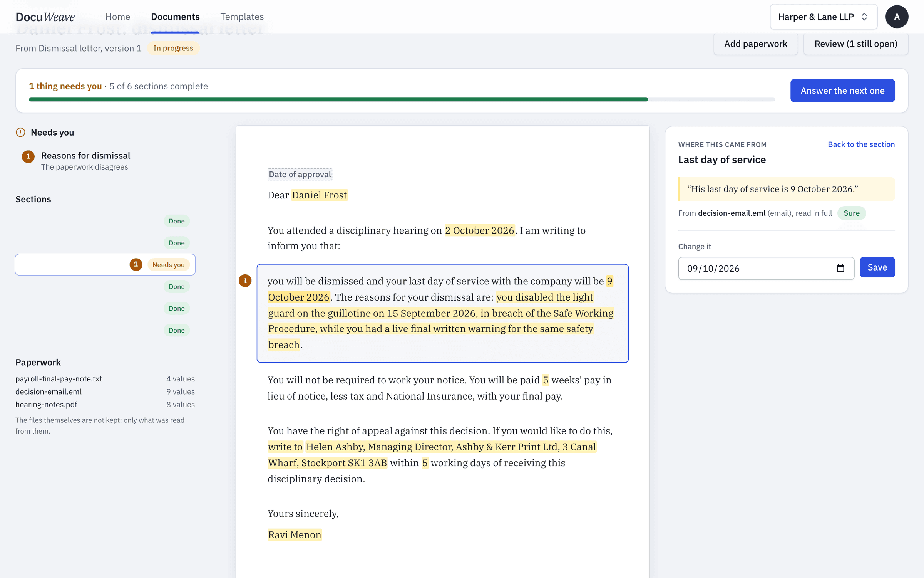Click the Needs you warning icon
Image resolution: width=924 pixels, height=578 pixels.
20,132
